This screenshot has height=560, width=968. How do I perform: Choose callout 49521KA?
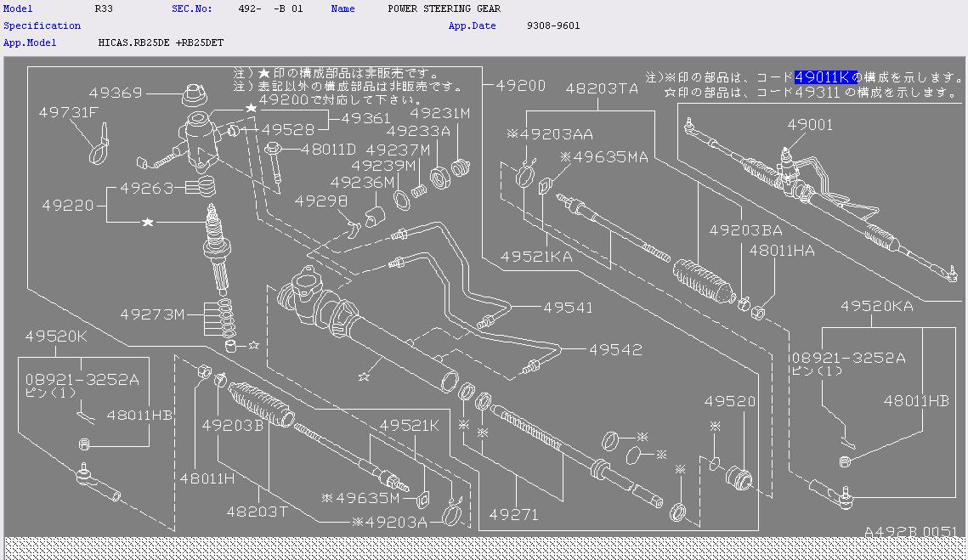pos(536,257)
